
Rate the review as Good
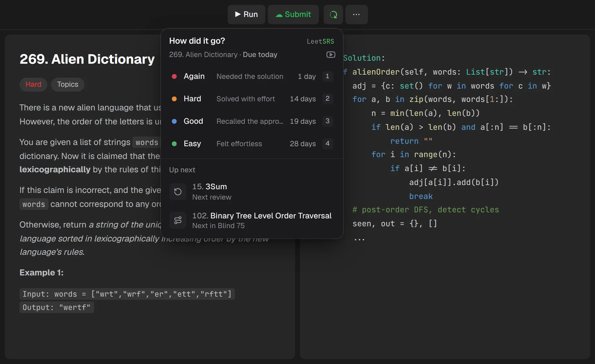(x=252, y=121)
